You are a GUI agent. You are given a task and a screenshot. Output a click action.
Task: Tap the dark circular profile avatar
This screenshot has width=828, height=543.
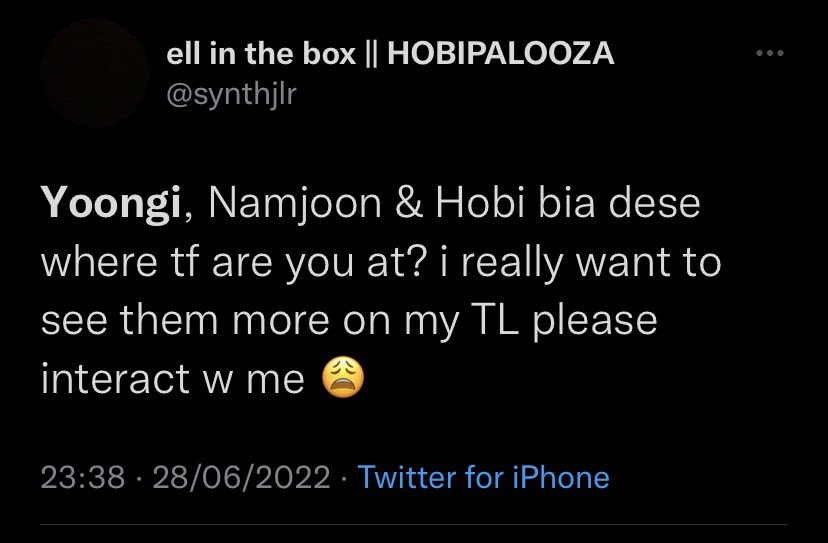(95, 73)
